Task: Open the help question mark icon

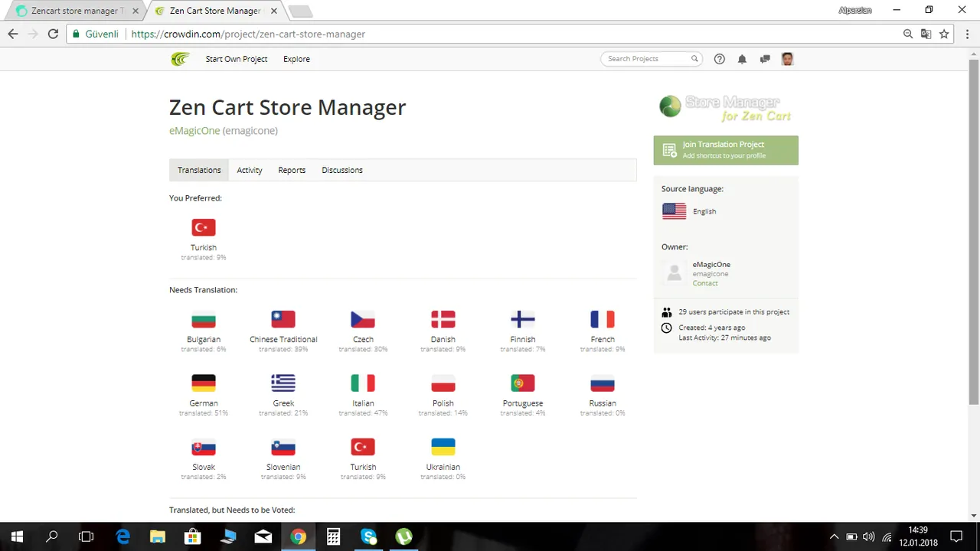Action: tap(719, 59)
